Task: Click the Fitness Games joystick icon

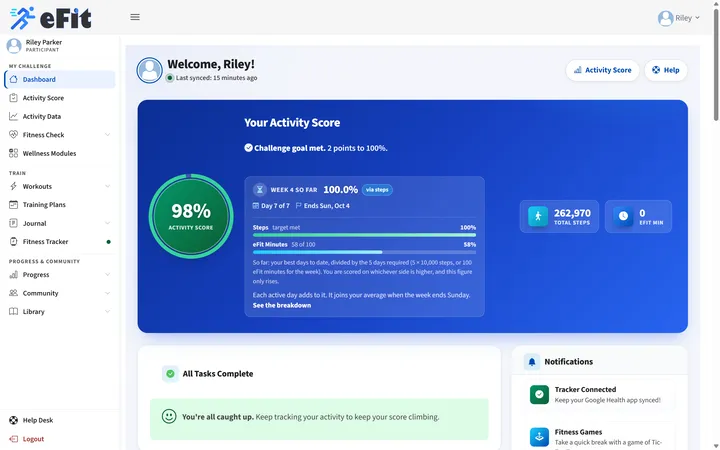Action: [x=539, y=437]
